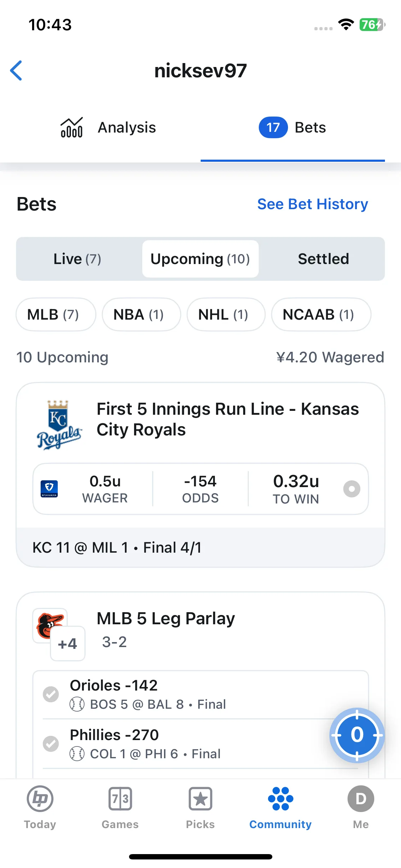Open the Me profile avatar
The width and height of the screenshot is (401, 868).
[361, 799]
